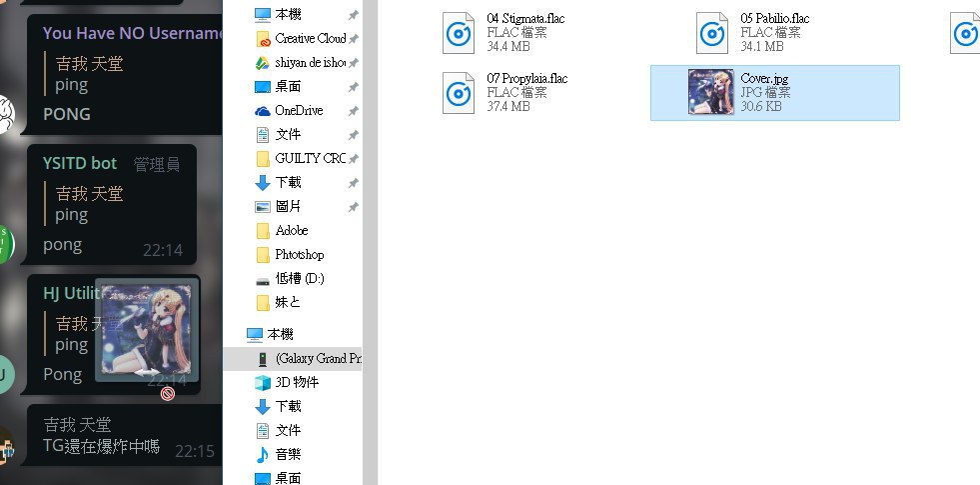Click the Galaxy Grand Prime phone icon
This screenshot has width=980, height=485.
click(263, 359)
